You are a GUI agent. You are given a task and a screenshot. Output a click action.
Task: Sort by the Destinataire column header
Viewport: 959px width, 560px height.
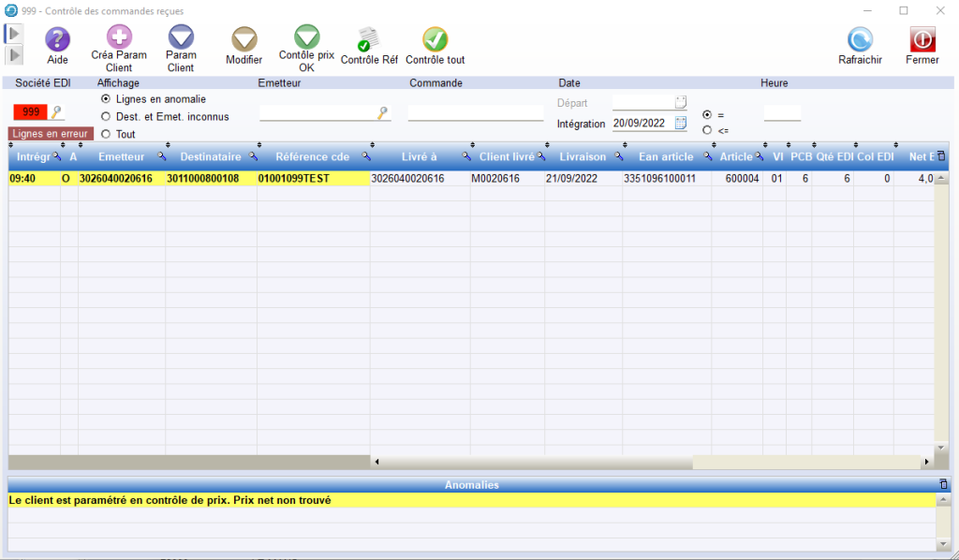(x=210, y=156)
